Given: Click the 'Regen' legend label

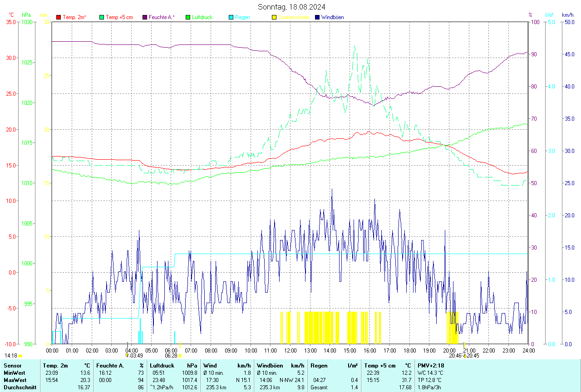Looking at the screenshot, I should [242, 17].
